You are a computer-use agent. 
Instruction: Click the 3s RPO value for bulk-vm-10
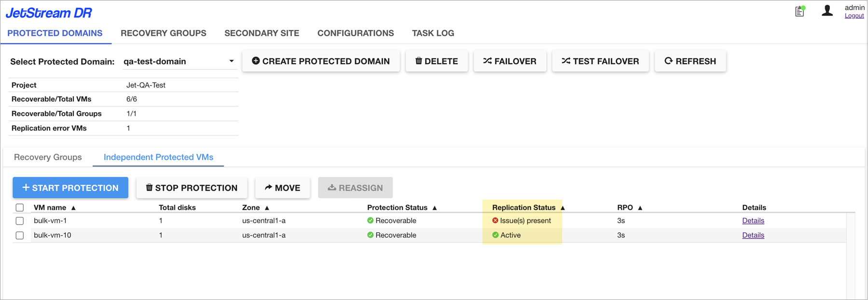tap(621, 235)
